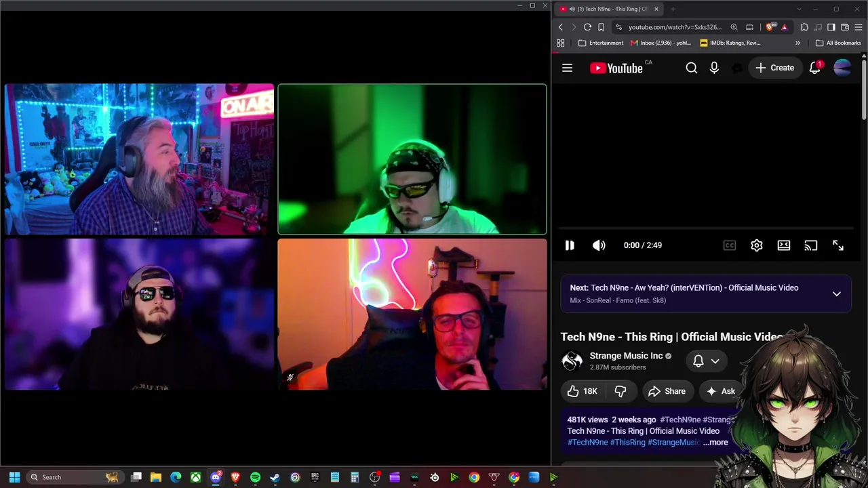Image resolution: width=868 pixels, height=488 pixels.
Task: Open the Brave Wallet icon
Action: [x=845, y=27]
